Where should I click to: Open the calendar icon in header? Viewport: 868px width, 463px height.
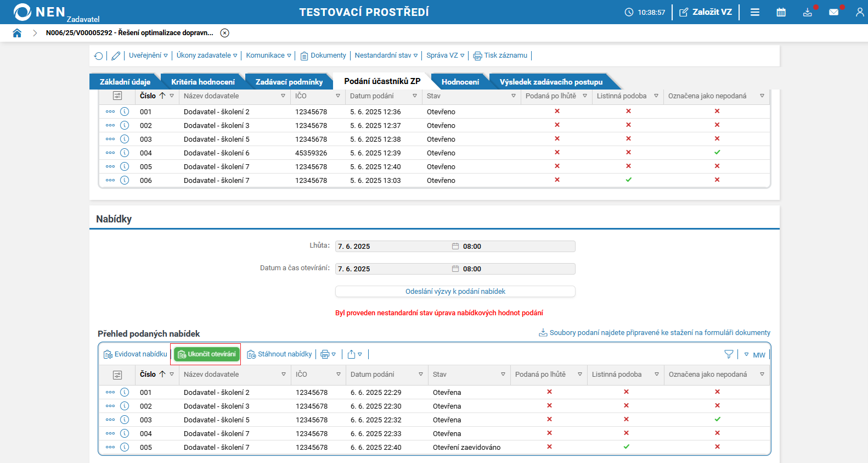[781, 12]
